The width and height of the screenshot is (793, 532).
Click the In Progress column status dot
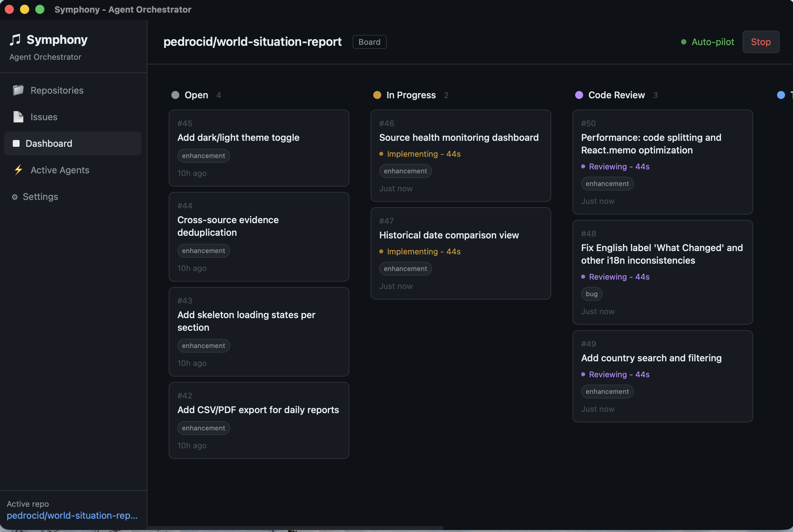click(377, 95)
